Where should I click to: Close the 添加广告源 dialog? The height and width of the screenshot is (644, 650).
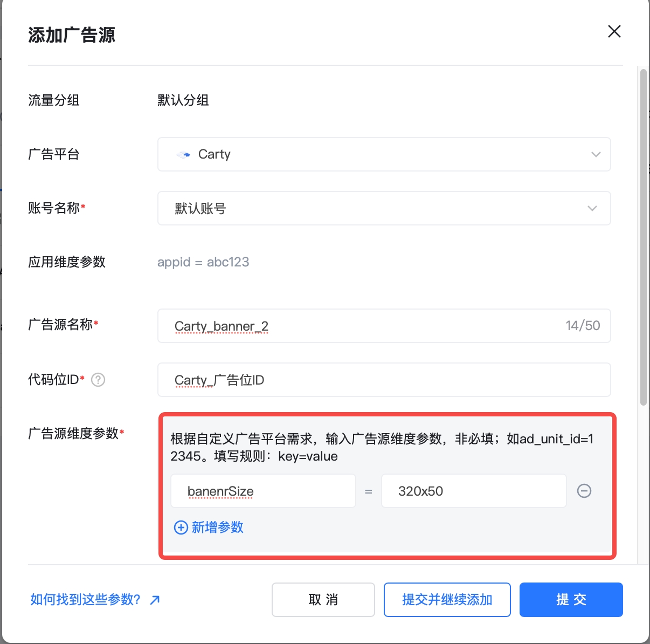click(x=614, y=32)
